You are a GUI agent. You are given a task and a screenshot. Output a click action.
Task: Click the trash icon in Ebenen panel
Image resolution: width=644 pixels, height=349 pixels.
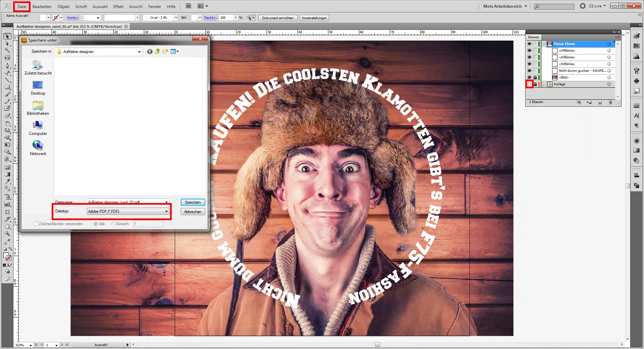coord(610,102)
